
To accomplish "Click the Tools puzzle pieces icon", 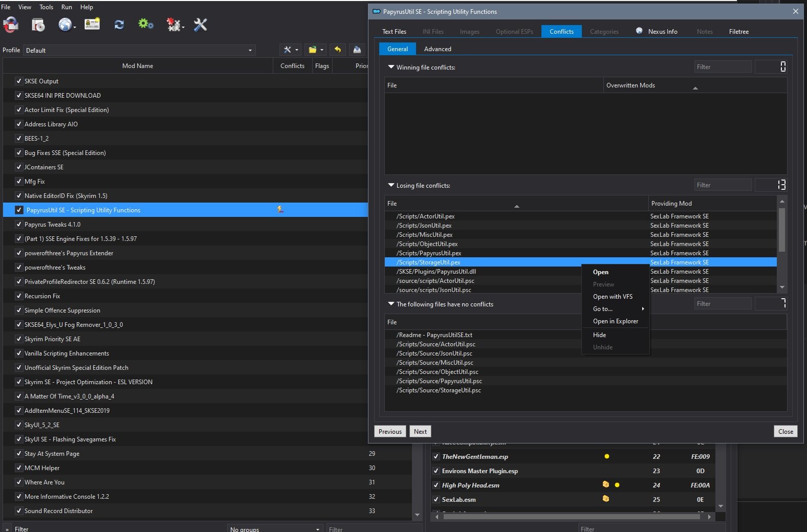I will 174,24.
